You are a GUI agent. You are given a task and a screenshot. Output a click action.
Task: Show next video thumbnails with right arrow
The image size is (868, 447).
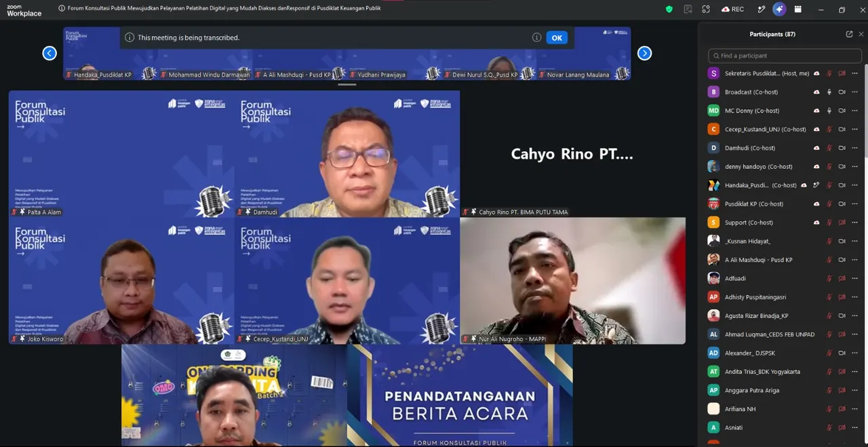pyautogui.click(x=644, y=53)
